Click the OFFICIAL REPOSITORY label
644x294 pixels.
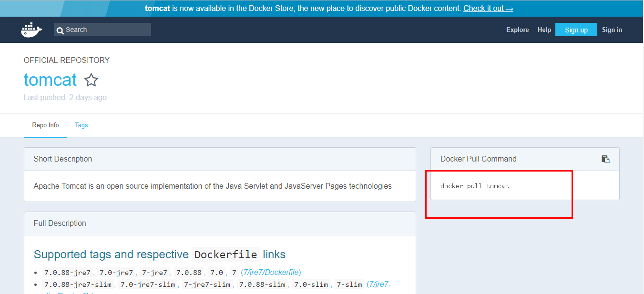pos(67,60)
